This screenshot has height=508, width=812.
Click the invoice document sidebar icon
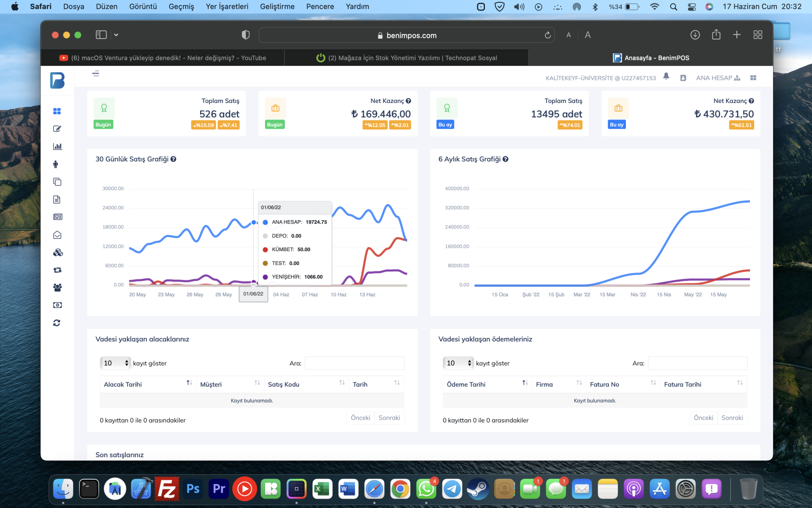pos(57,199)
